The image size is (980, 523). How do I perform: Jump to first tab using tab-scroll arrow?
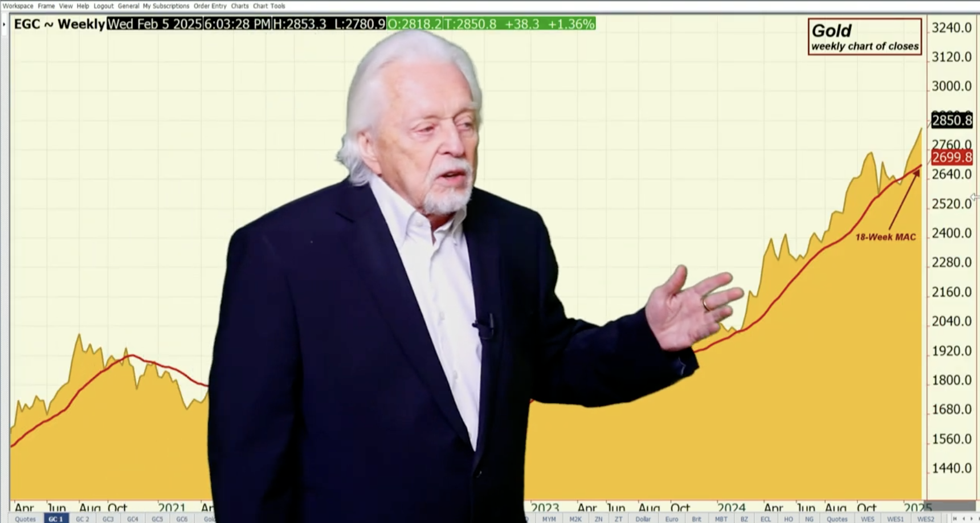click(x=955, y=518)
